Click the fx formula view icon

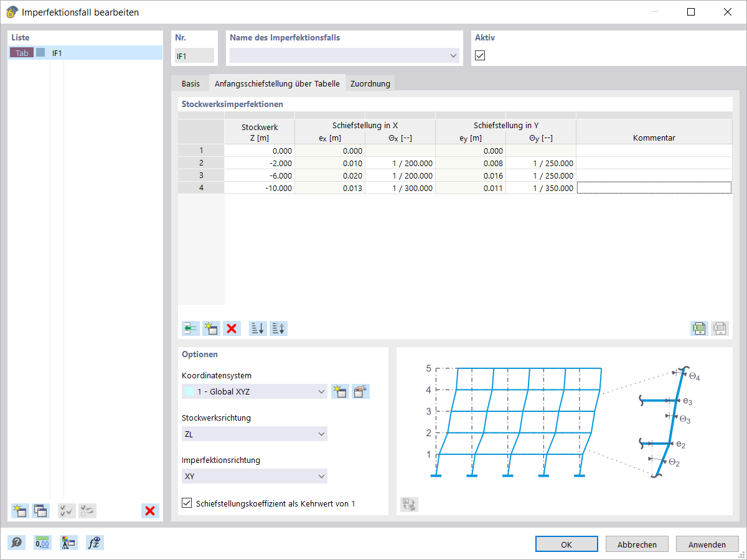[x=95, y=543]
